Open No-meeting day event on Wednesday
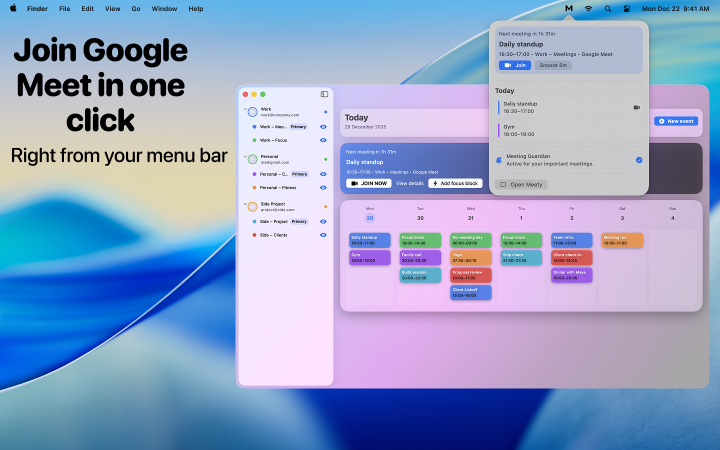Viewport: 720px width, 450px height. point(471,240)
